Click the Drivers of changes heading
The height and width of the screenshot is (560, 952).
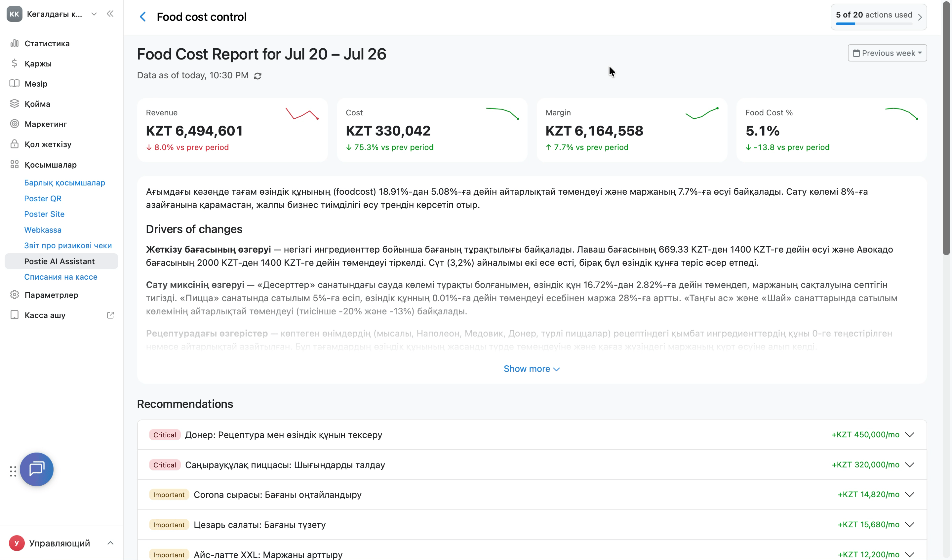tap(194, 229)
